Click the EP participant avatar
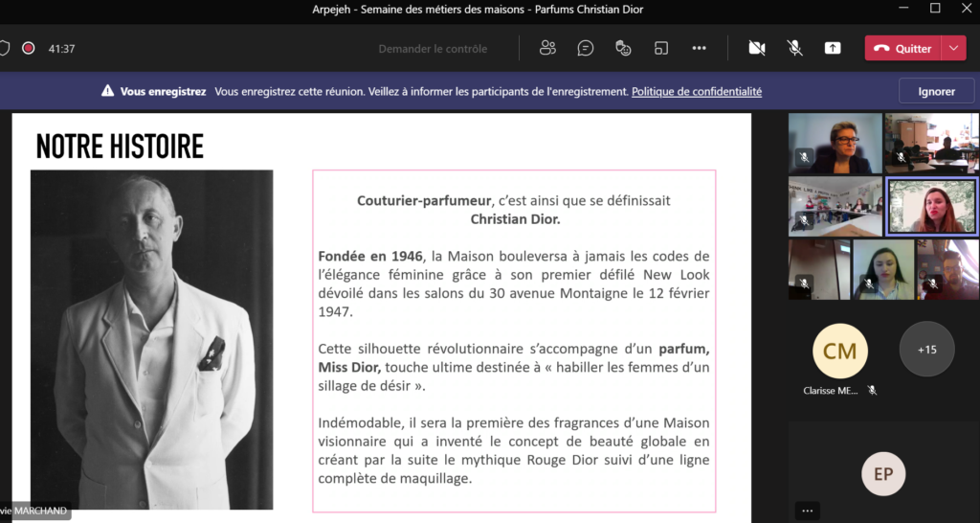 (883, 473)
